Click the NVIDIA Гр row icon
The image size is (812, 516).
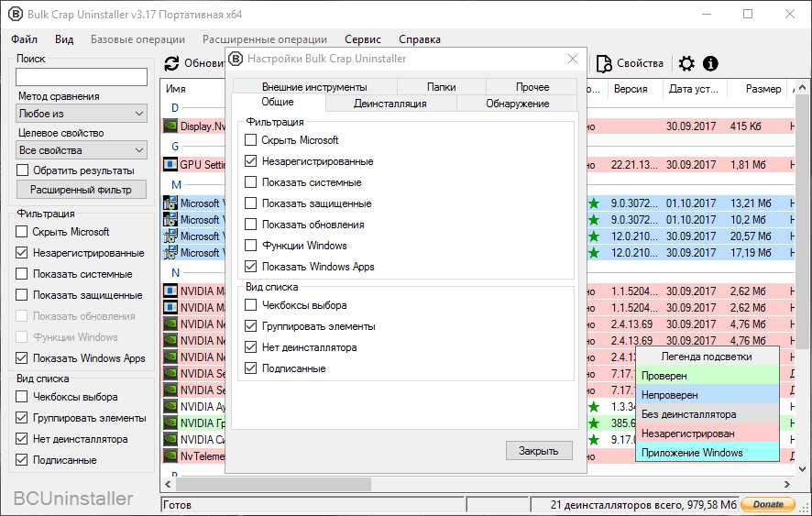pos(170,423)
